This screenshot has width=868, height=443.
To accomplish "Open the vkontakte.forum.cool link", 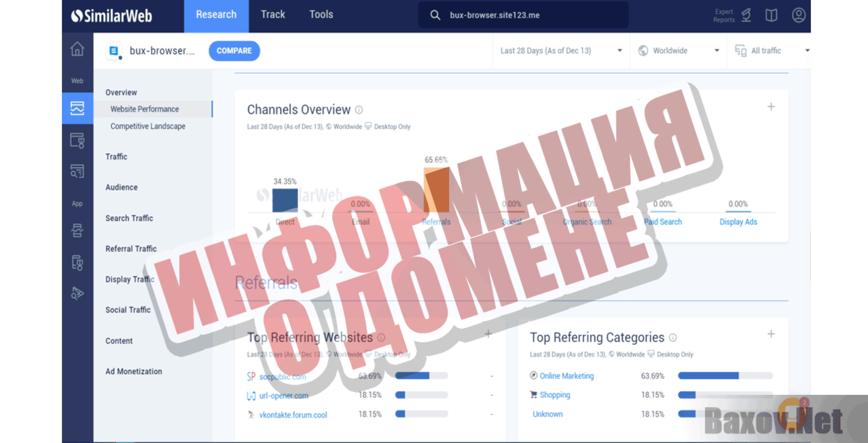I will pos(293,414).
